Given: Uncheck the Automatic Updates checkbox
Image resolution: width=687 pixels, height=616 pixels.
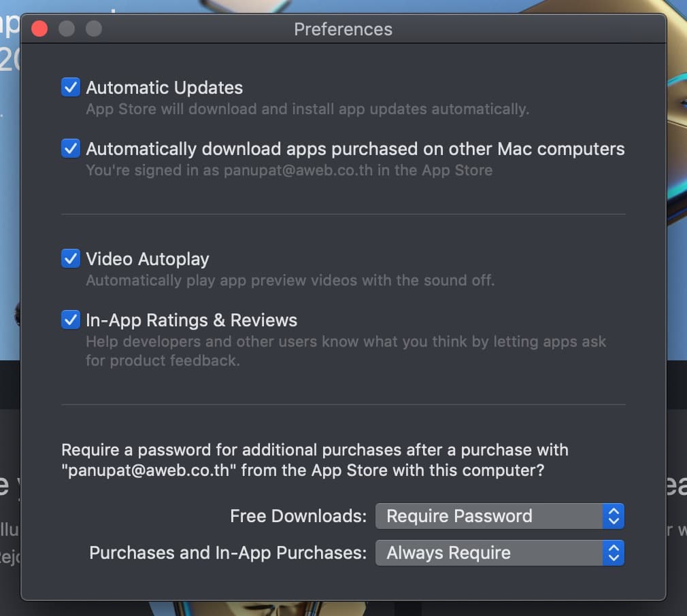Looking at the screenshot, I should (x=71, y=87).
